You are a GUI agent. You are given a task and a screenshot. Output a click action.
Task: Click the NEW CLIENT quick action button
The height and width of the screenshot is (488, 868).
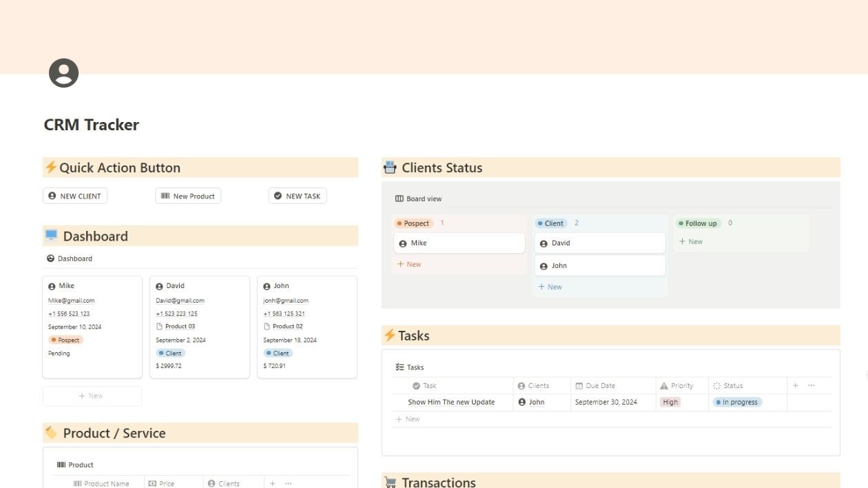[x=75, y=196]
